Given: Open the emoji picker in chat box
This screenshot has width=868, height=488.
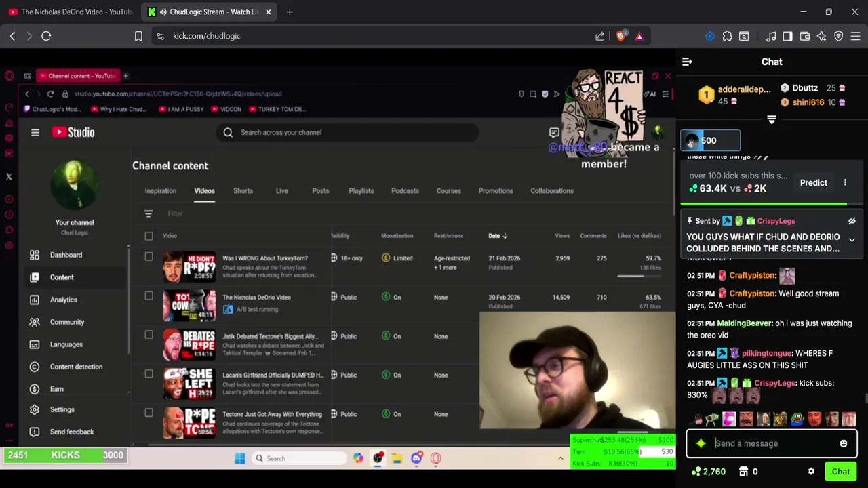Looking at the screenshot, I should (844, 443).
